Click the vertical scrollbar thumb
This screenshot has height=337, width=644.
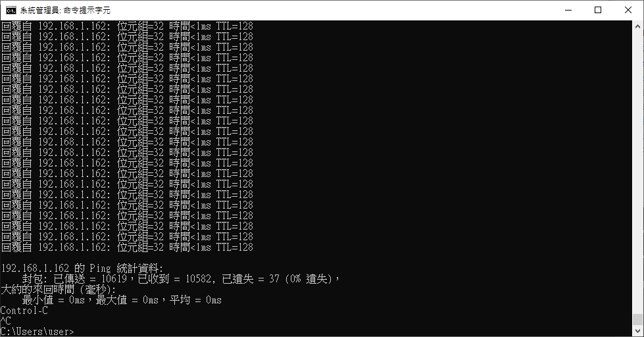click(637, 319)
